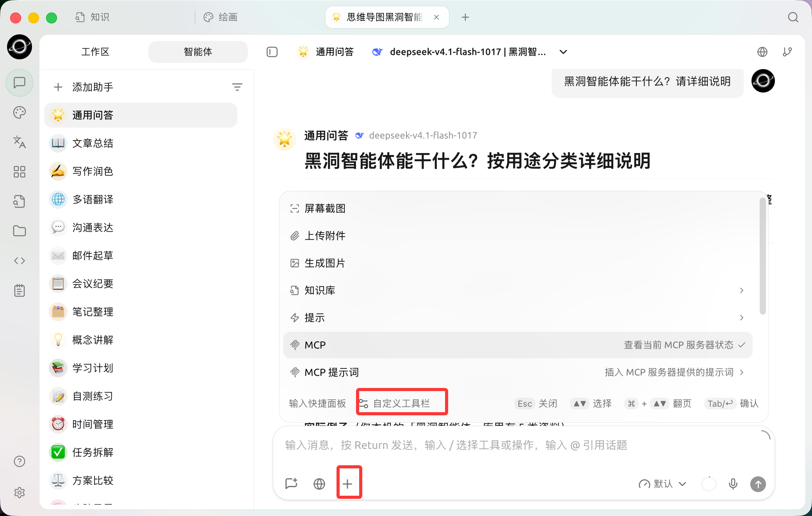Select the 笔记整理 assistant
Viewport: 812px width, 516px height.
tap(141, 312)
